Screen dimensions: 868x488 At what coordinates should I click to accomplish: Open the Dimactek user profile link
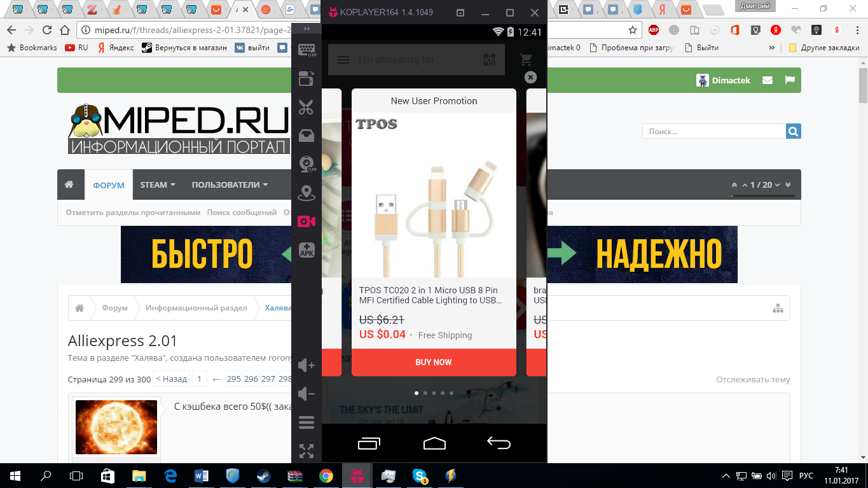(x=724, y=80)
